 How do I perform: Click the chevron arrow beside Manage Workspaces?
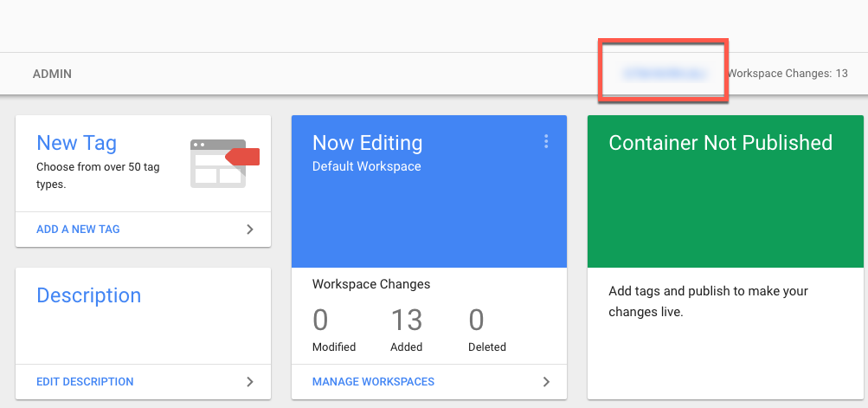coord(545,381)
